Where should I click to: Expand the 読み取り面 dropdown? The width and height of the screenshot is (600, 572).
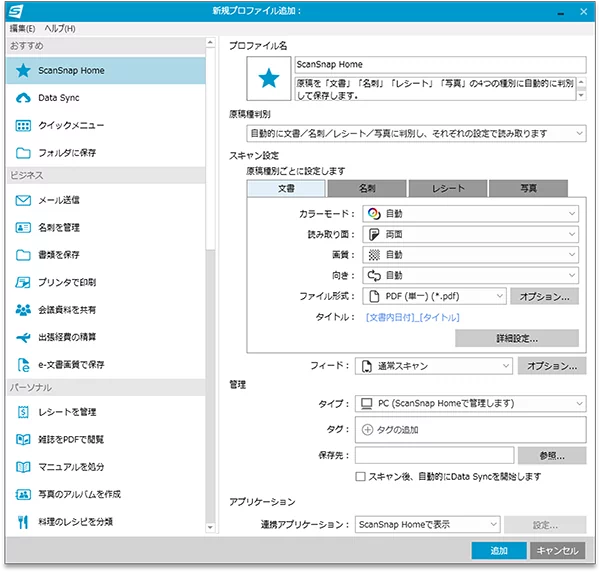(470, 234)
